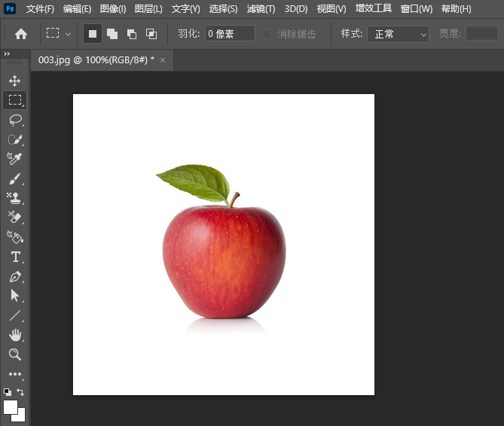
Task: Go to the Home screen button
Action: 21,34
